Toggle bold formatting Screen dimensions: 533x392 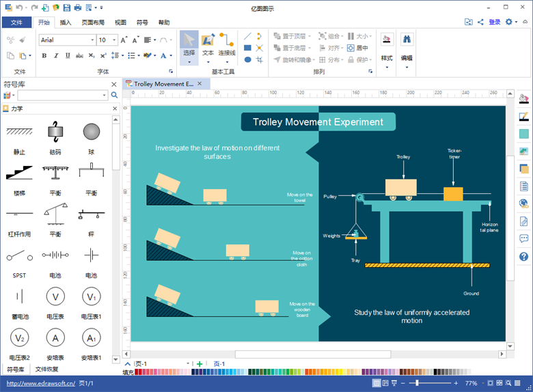44,56
